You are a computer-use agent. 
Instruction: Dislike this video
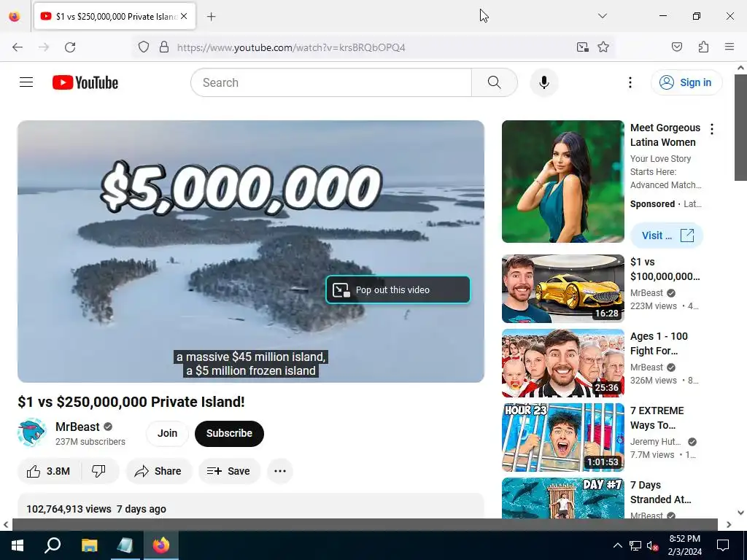click(99, 471)
